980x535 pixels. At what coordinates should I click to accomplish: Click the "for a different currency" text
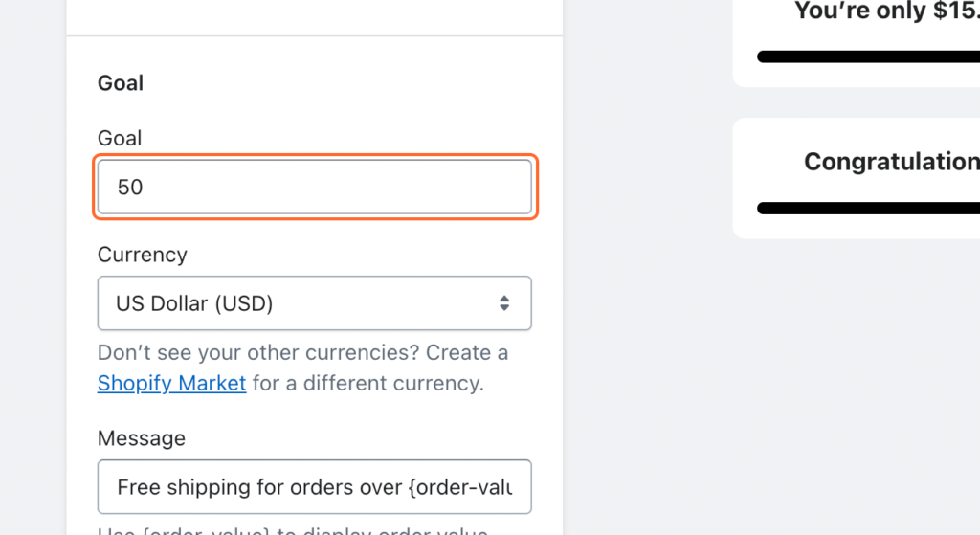click(x=368, y=383)
